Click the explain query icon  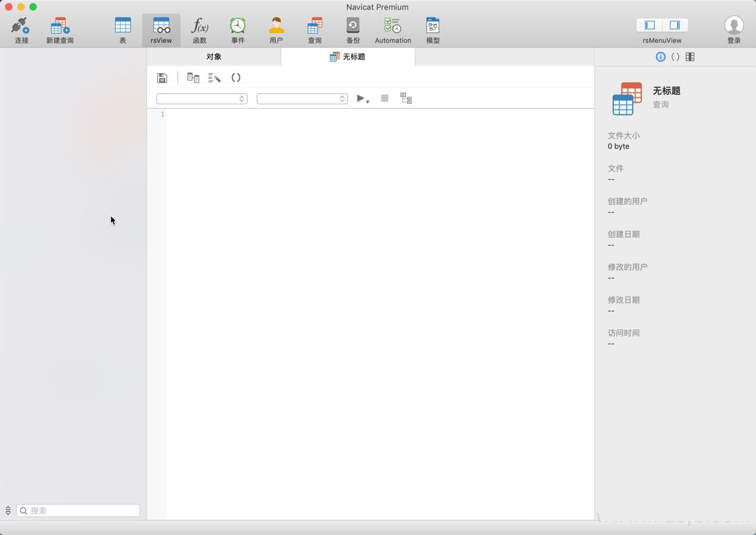tap(406, 98)
